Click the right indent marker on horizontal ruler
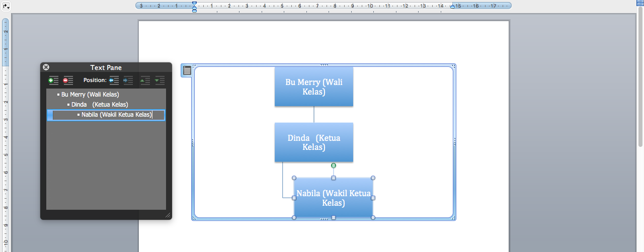This screenshot has width=644, height=252. (x=452, y=6)
